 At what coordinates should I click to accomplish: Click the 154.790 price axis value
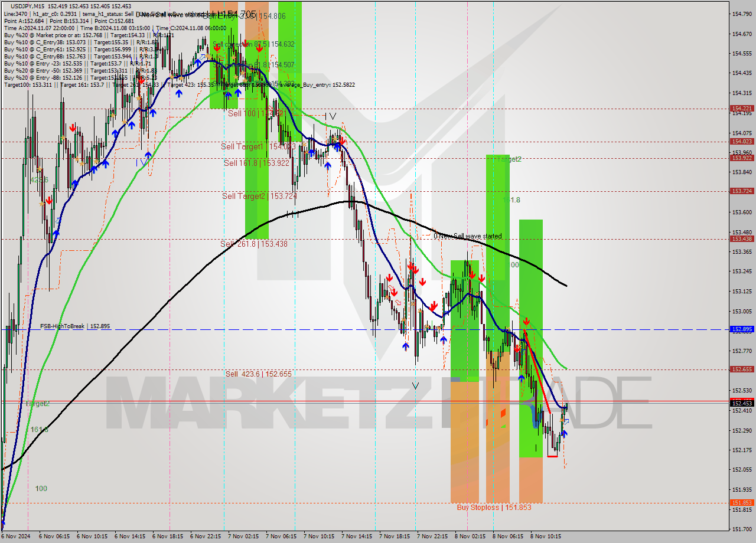coord(742,14)
